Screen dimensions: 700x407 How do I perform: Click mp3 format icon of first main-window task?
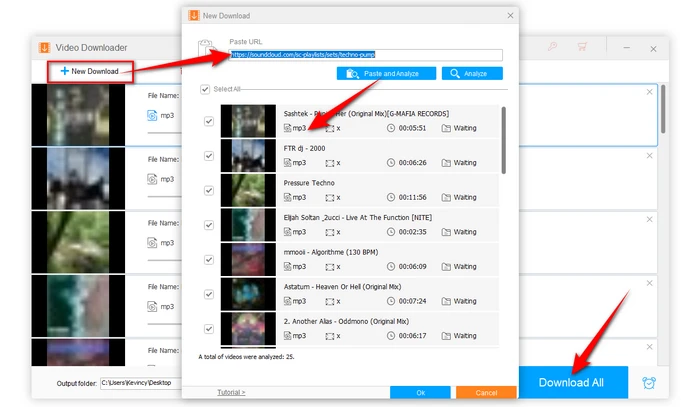(152, 116)
